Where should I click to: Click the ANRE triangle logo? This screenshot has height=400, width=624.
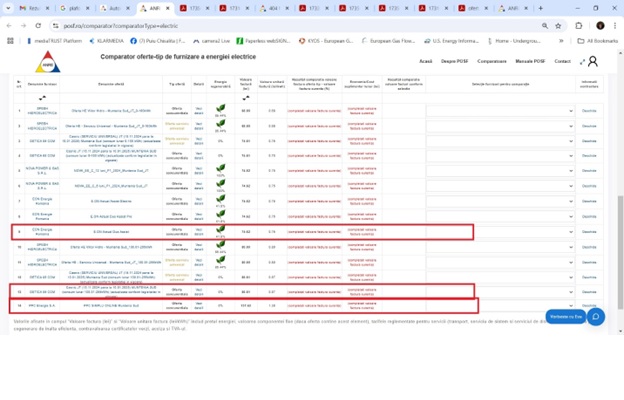[x=48, y=62]
